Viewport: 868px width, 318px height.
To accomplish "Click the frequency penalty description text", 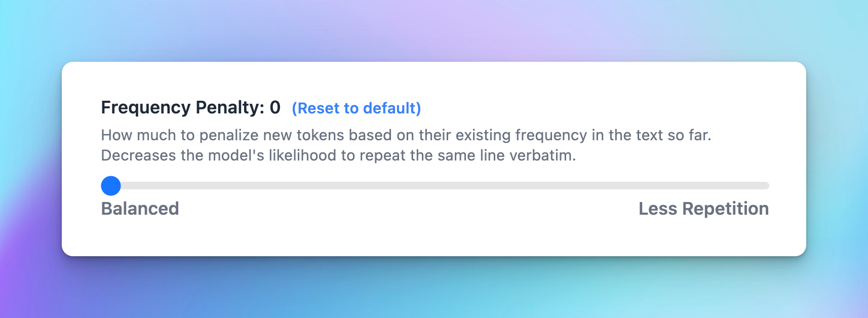I will click(x=354, y=145).
